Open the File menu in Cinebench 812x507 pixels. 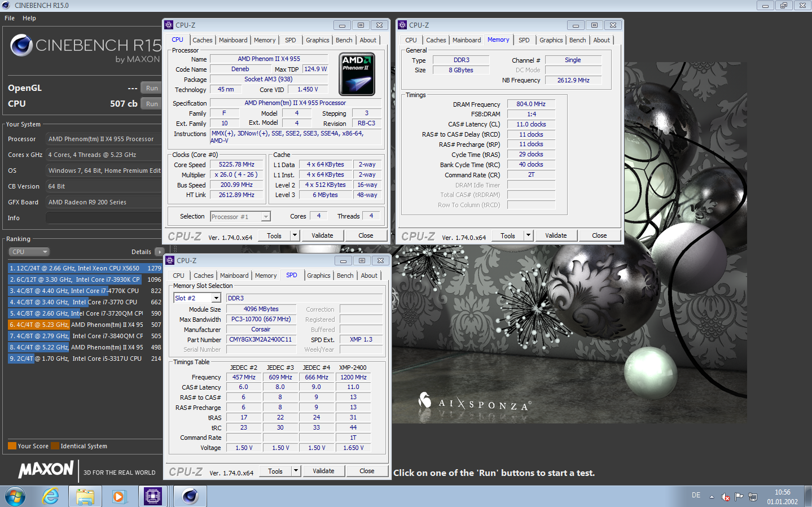[x=10, y=18]
